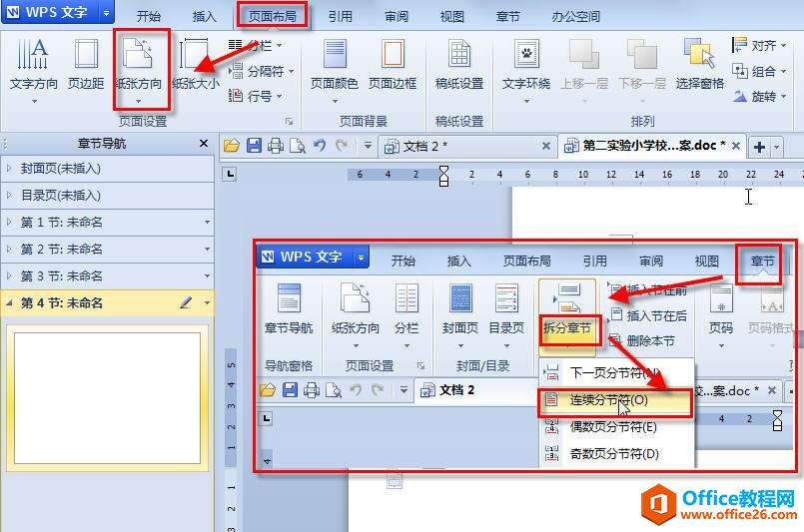Expand the 封面页(未插入) item
804x532 pixels.
(9, 168)
